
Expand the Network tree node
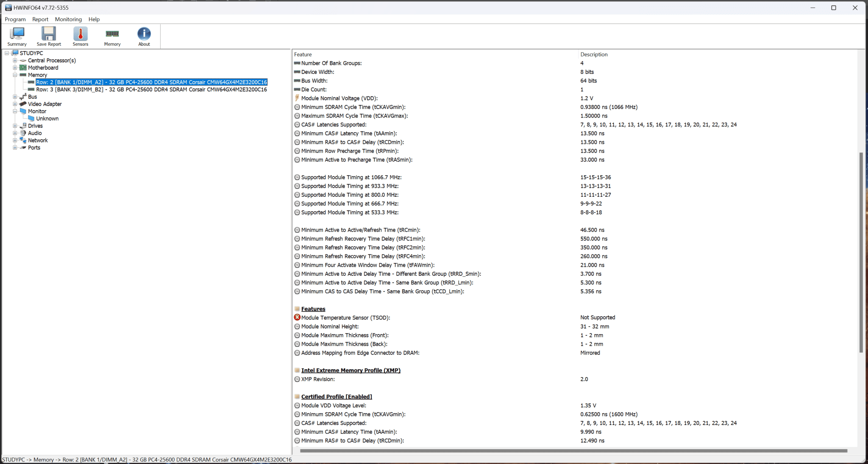15,140
